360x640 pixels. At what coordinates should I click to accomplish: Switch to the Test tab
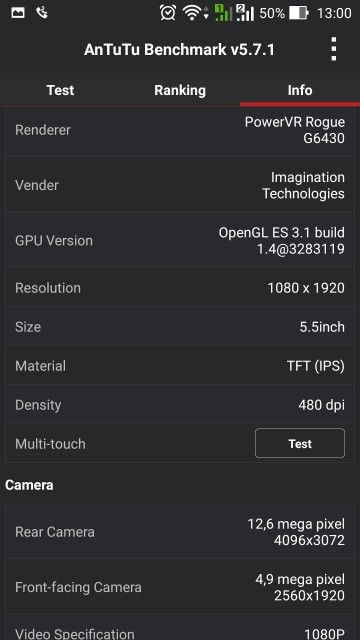point(60,90)
